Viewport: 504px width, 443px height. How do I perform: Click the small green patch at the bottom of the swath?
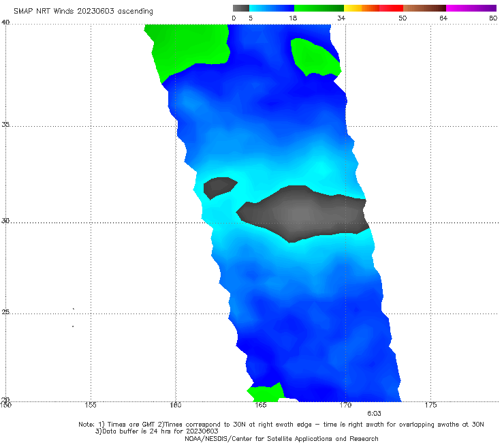click(x=266, y=393)
